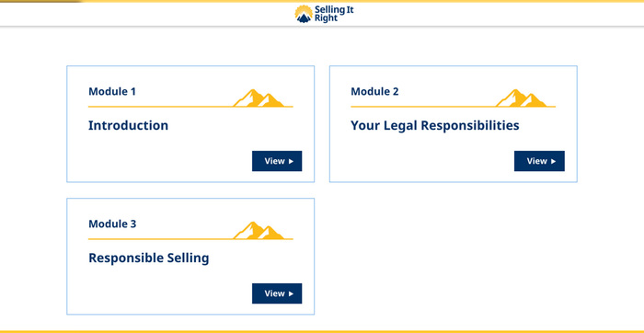Image resolution: width=644 pixels, height=333 pixels.
Task: Click the Selling It Right header text
Action: [334, 14]
